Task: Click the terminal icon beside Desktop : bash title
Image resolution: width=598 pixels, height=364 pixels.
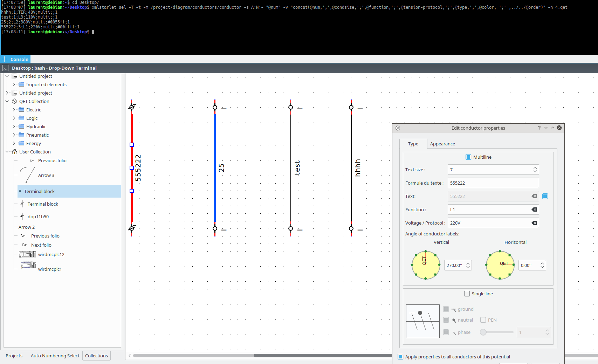Action: tap(5, 68)
